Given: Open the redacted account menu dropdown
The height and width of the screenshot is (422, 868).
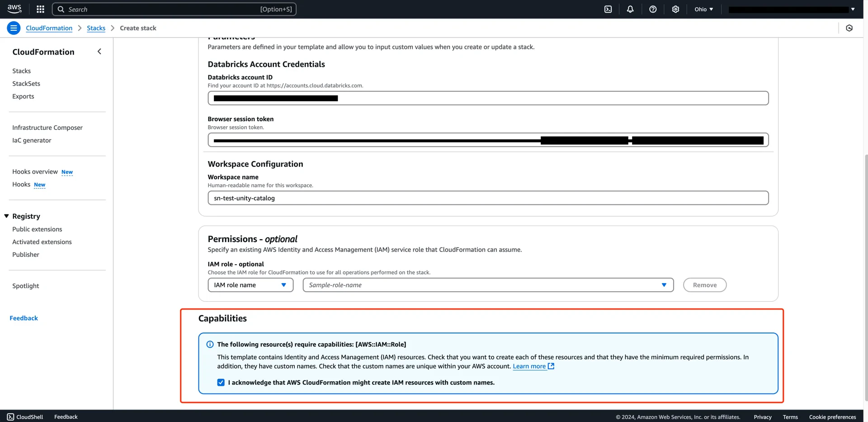Looking at the screenshot, I should pyautogui.click(x=792, y=9).
